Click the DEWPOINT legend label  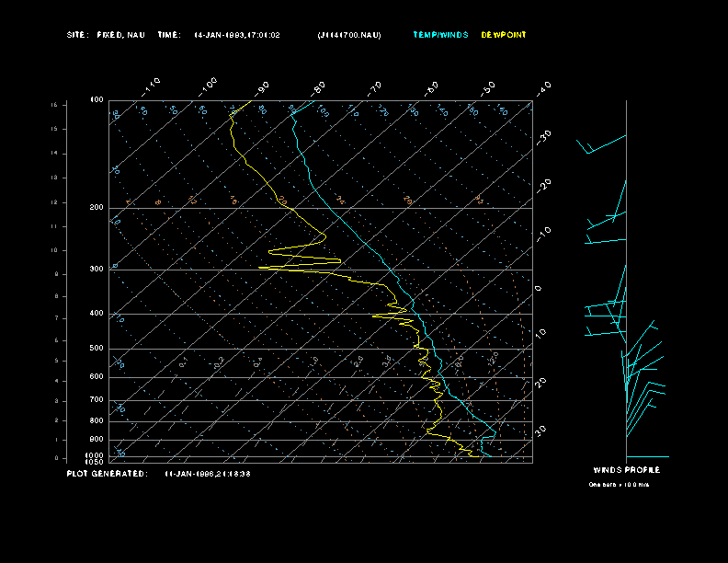coord(504,35)
